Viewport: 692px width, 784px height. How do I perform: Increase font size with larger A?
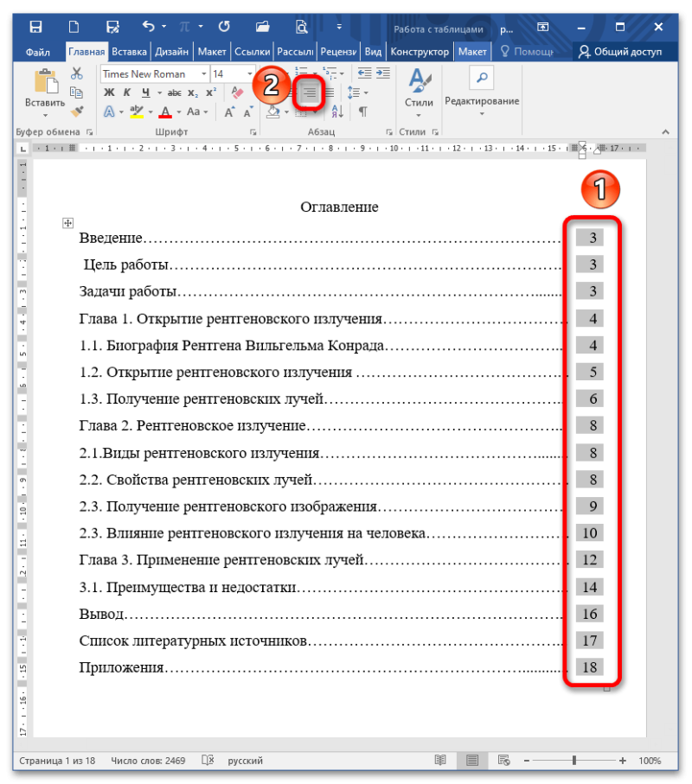tap(229, 112)
